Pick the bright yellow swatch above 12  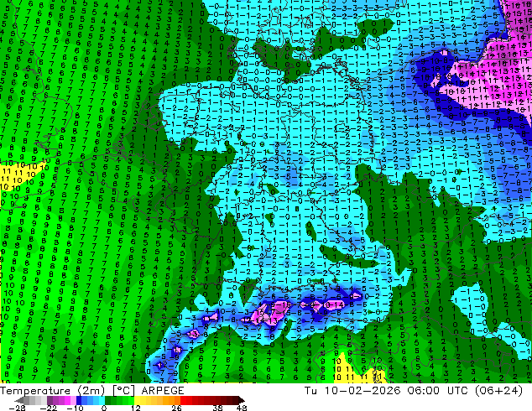[x=137, y=400]
